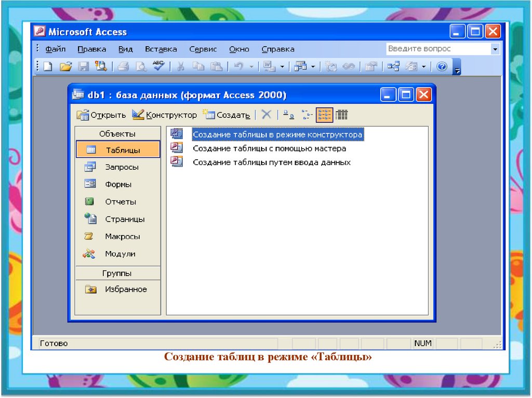The width and height of the screenshot is (532, 398).
Task: Click the Print icon in toolbar
Action: (x=123, y=66)
